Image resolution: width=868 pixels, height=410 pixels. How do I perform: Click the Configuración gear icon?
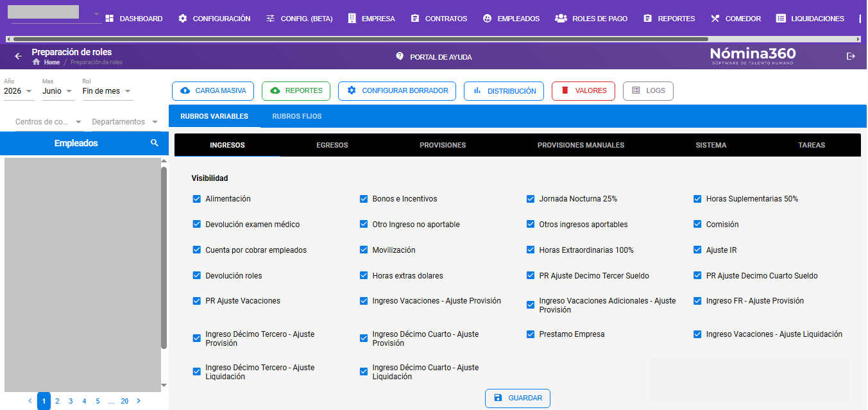click(x=183, y=19)
